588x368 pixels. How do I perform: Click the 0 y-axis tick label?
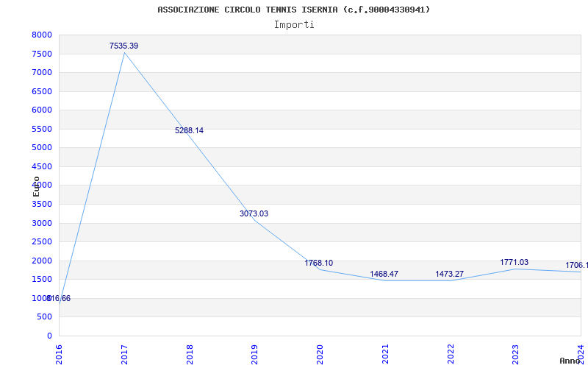[49, 336]
